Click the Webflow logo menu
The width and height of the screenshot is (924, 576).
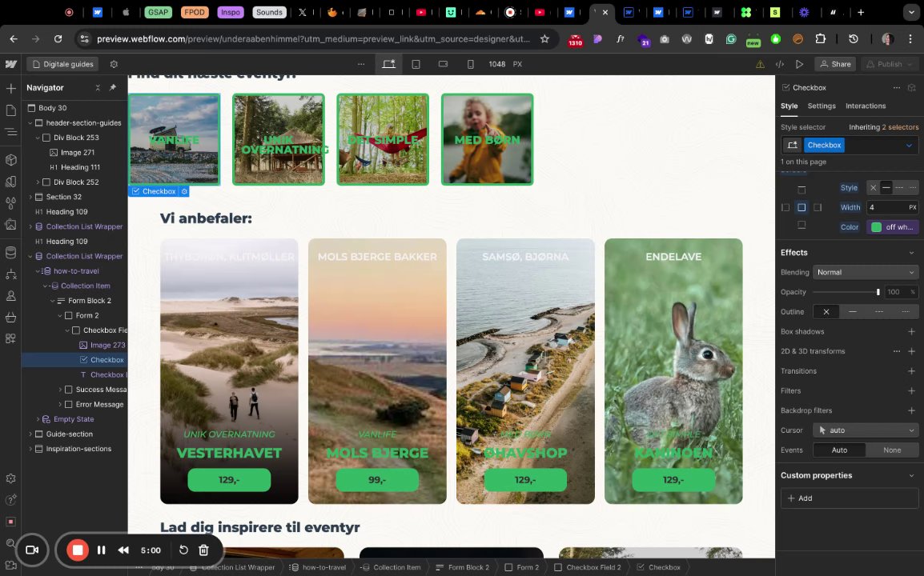tap(10, 64)
